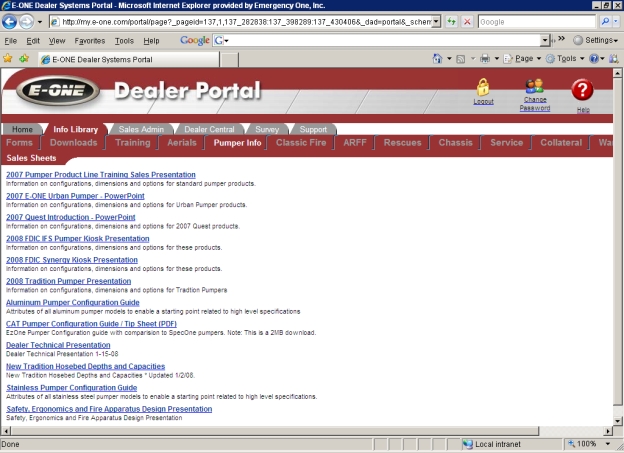624x453 pixels.
Task: Open 2007 Pumper Product Line Training Sales Presentation
Action: [x=101, y=175]
